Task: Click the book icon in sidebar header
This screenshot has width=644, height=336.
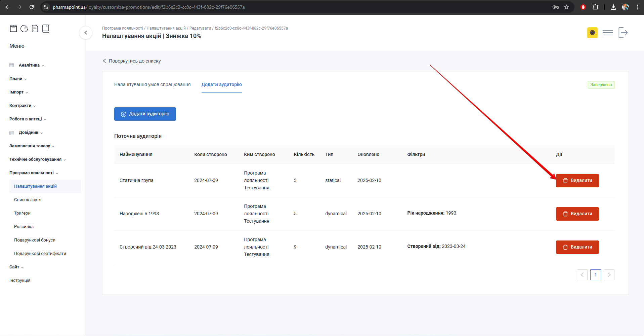Action: [46, 29]
